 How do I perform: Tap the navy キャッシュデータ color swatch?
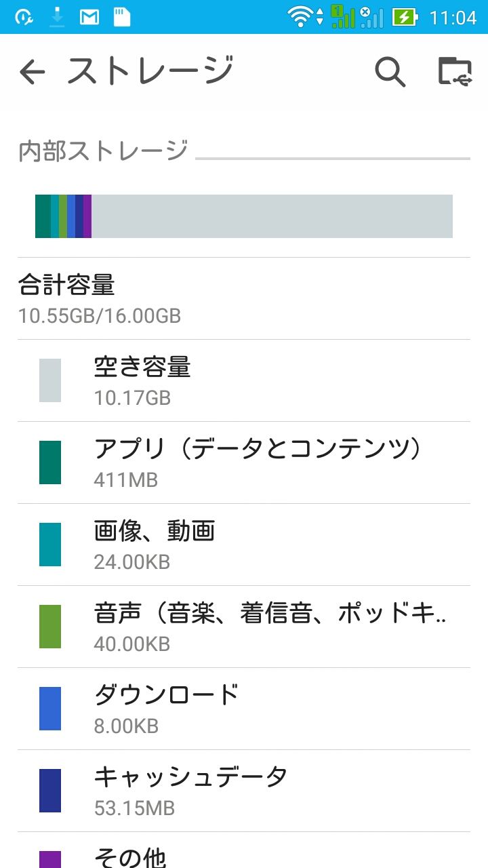(x=50, y=791)
